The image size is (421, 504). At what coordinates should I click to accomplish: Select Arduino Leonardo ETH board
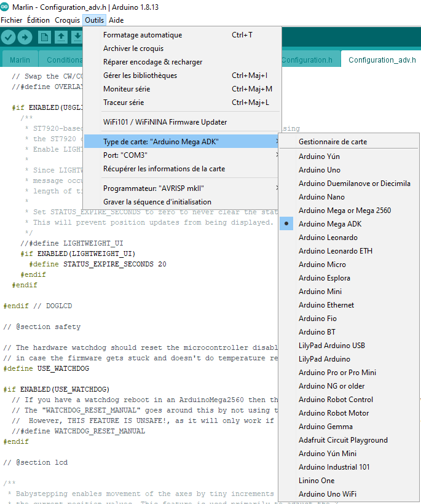(349, 251)
